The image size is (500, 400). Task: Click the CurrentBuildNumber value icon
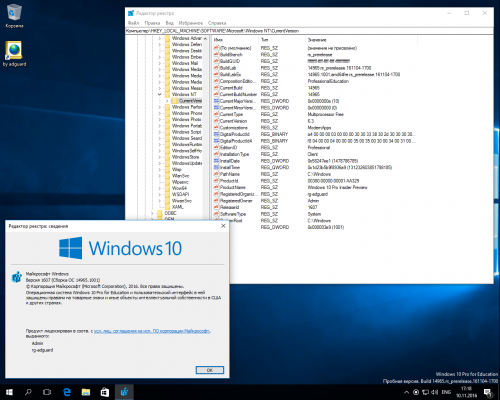tap(216, 94)
